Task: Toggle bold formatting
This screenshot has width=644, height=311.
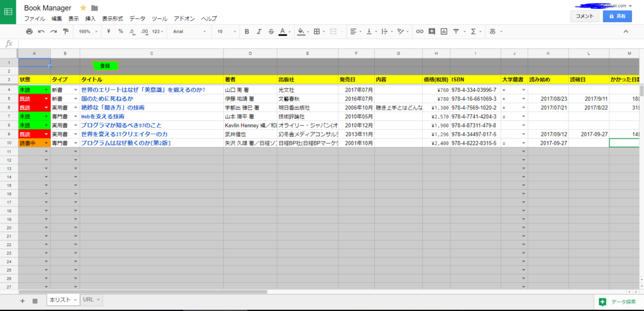Action: coord(247,31)
